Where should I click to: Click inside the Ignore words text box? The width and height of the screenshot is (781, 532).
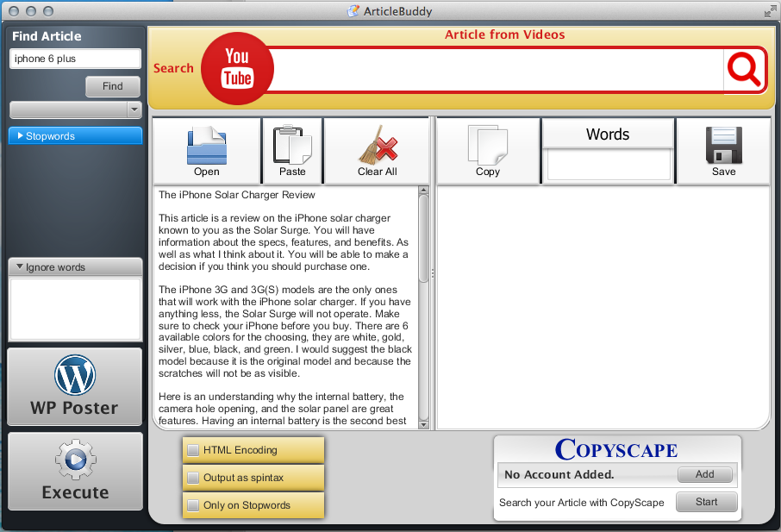(x=75, y=310)
